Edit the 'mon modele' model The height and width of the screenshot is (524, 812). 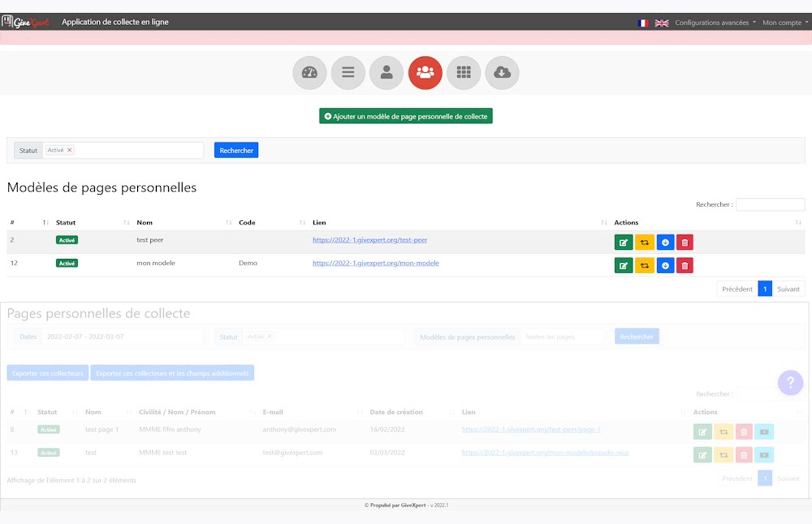623,266
